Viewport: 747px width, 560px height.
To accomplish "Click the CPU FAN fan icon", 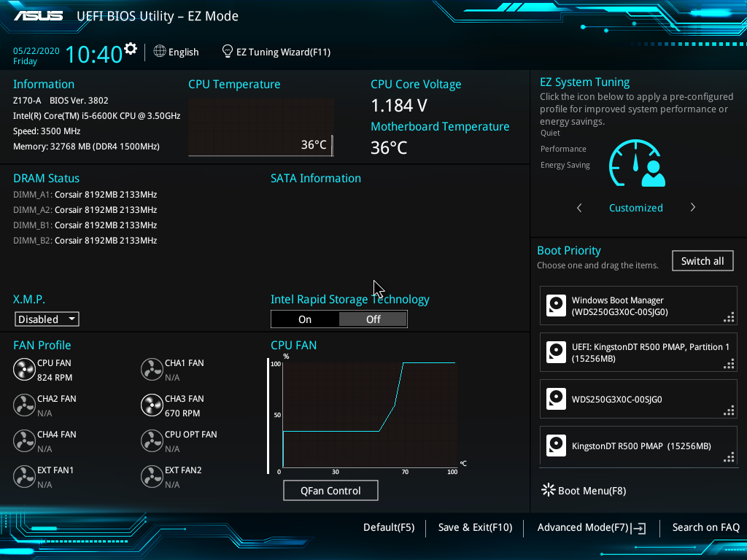I will pos(24,370).
